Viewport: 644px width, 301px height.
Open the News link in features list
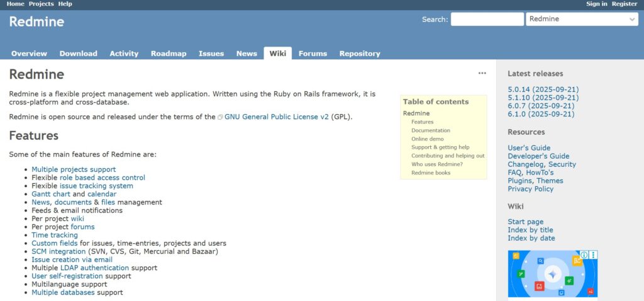pos(41,202)
